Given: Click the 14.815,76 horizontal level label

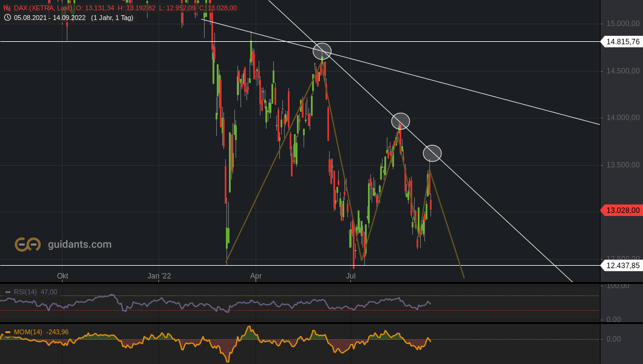Looking at the screenshot, I should point(622,42).
